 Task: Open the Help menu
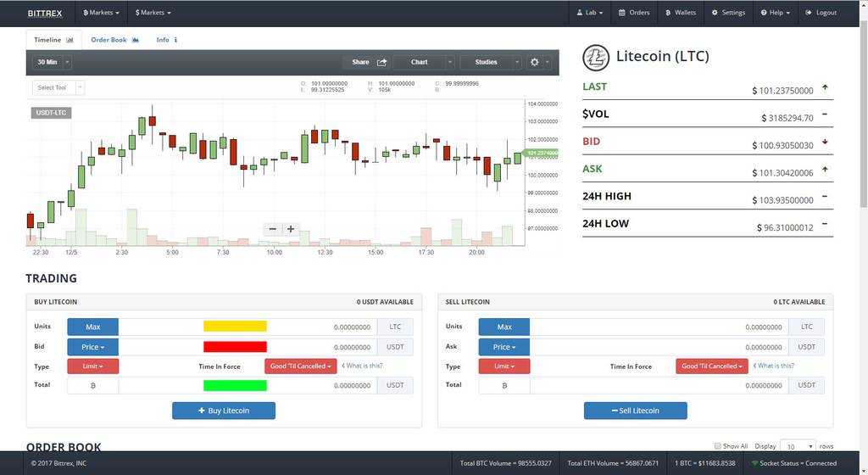[775, 13]
